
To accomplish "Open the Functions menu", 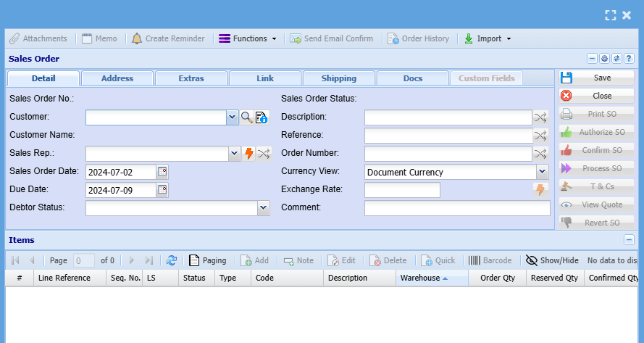I will (x=248, y=38).
